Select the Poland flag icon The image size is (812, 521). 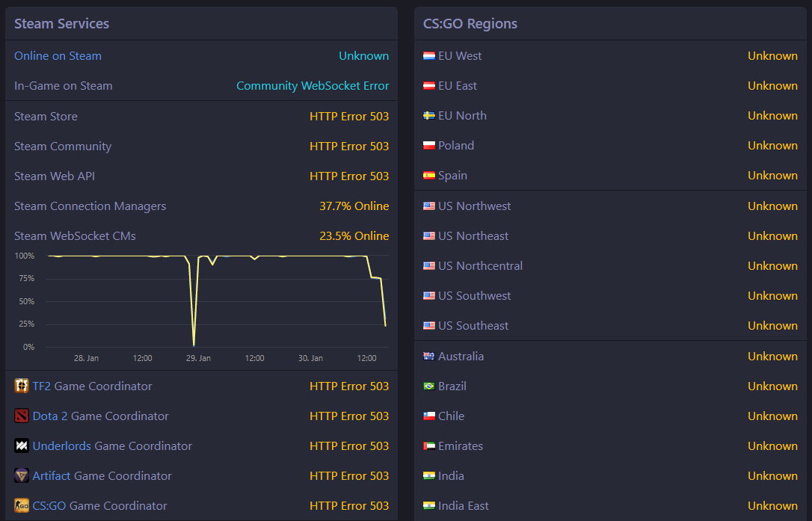coord(428,145)
